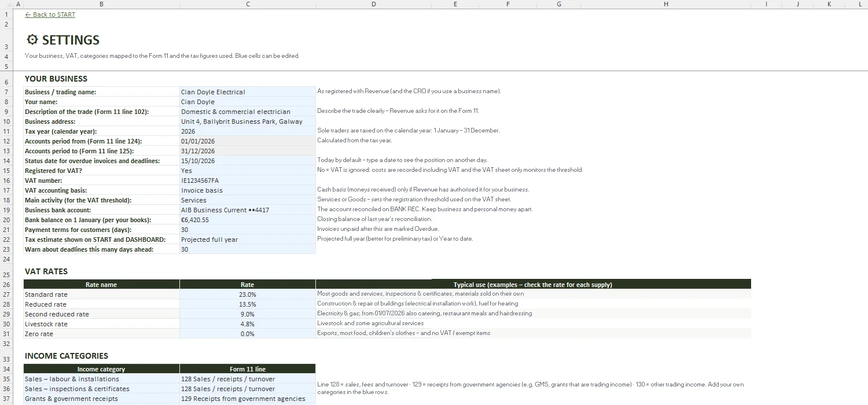Click the 'Typical use' column header

tap(533, 285)
